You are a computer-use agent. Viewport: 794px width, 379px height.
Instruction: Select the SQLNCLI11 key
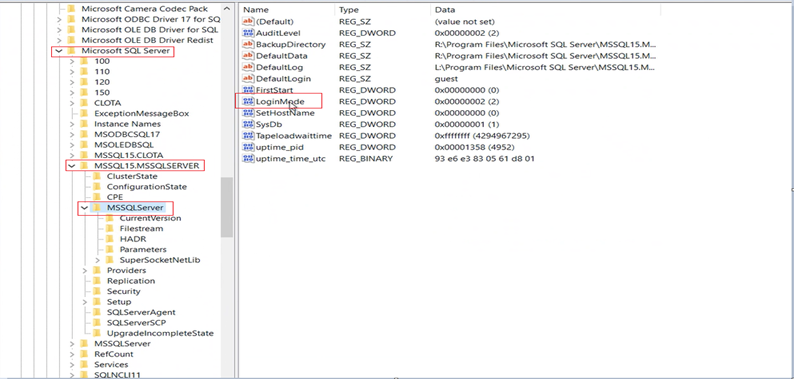pos(116,375)
